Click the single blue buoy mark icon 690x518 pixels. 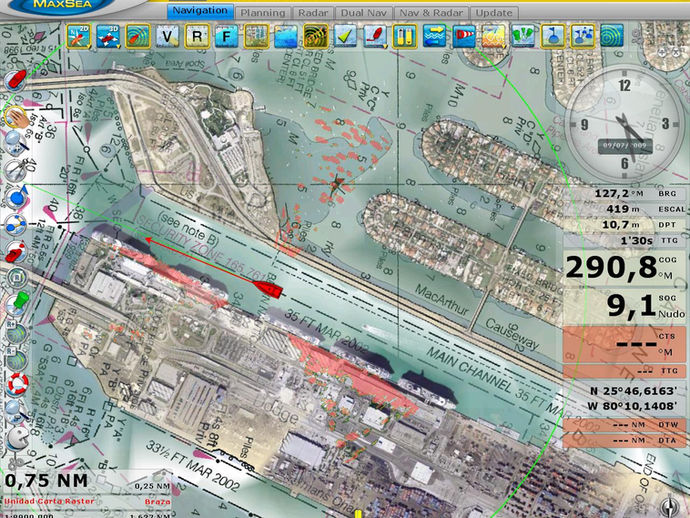[x=553, y=36]
